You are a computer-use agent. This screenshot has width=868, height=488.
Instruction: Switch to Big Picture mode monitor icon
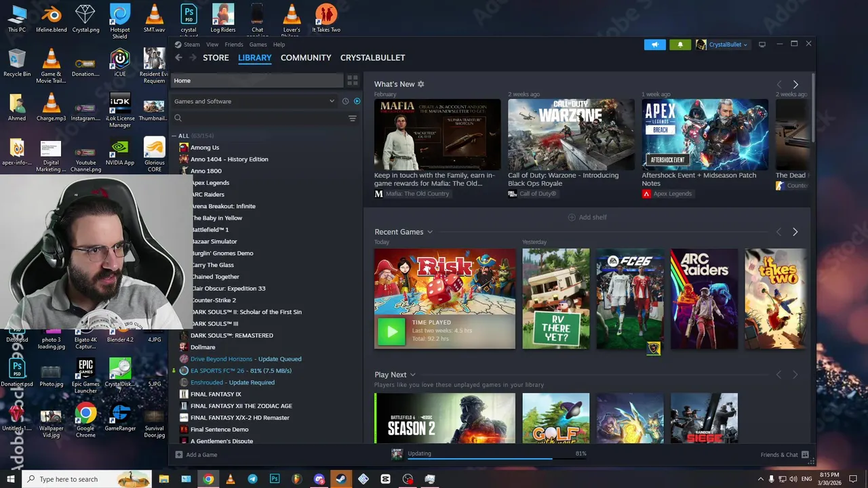click(x=762, y=45)
